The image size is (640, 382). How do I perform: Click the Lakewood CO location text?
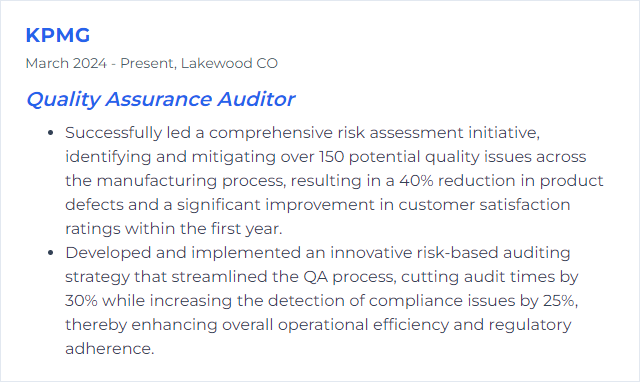click(x=229, y=63)
